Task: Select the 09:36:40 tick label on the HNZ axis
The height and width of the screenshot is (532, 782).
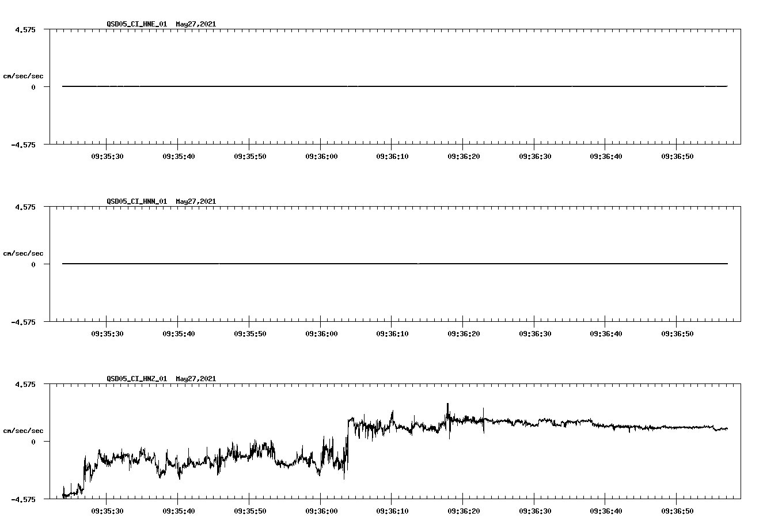Action: click(605, 510)
